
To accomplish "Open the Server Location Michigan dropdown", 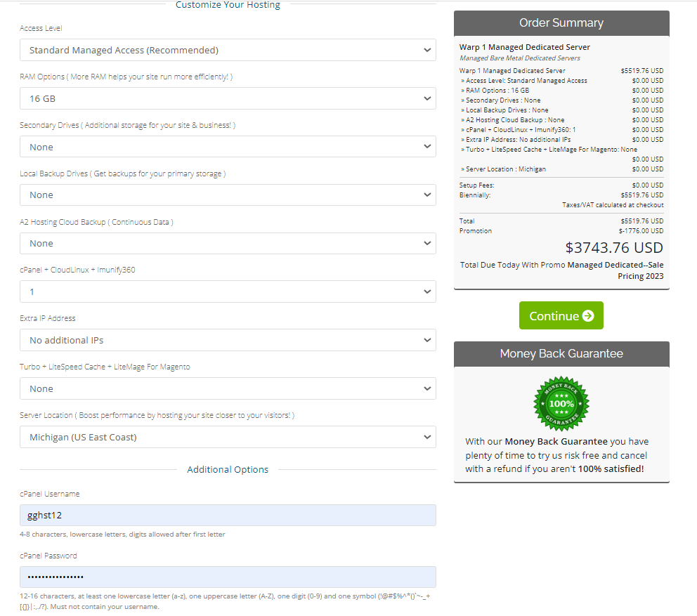I will (228, 437).
